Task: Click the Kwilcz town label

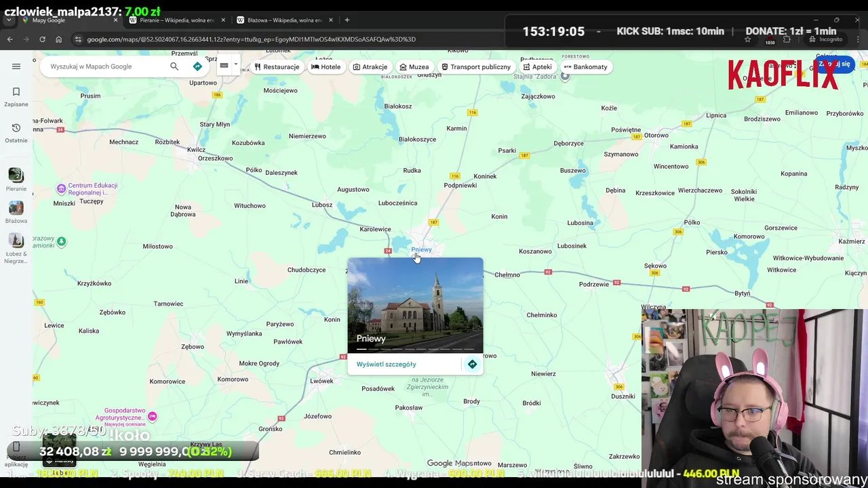Action: (196, 150)
